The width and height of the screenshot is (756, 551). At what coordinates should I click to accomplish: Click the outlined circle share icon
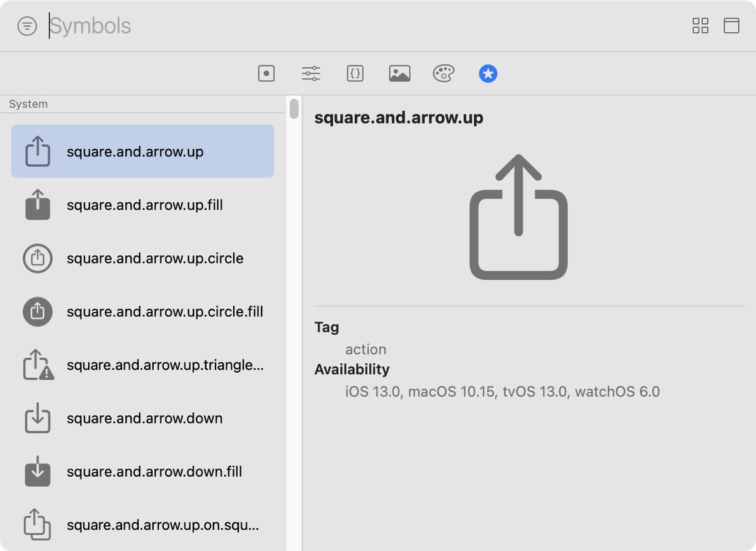tap(37, 258)
